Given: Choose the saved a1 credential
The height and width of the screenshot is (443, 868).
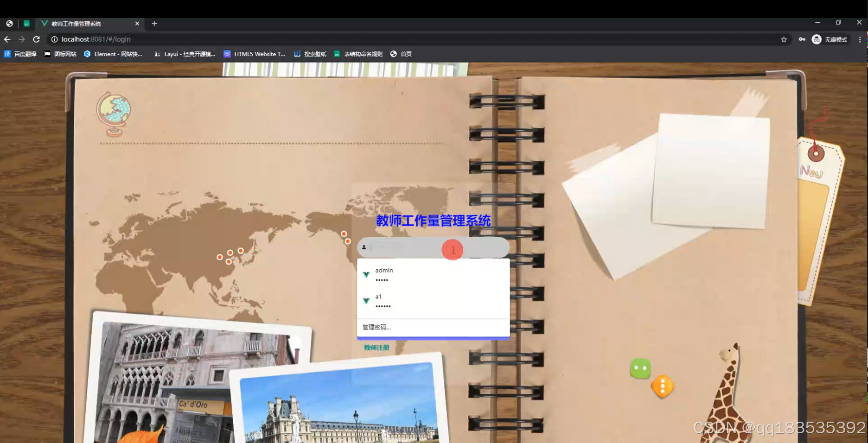Looking at the screenshot, I should point(433,301).
